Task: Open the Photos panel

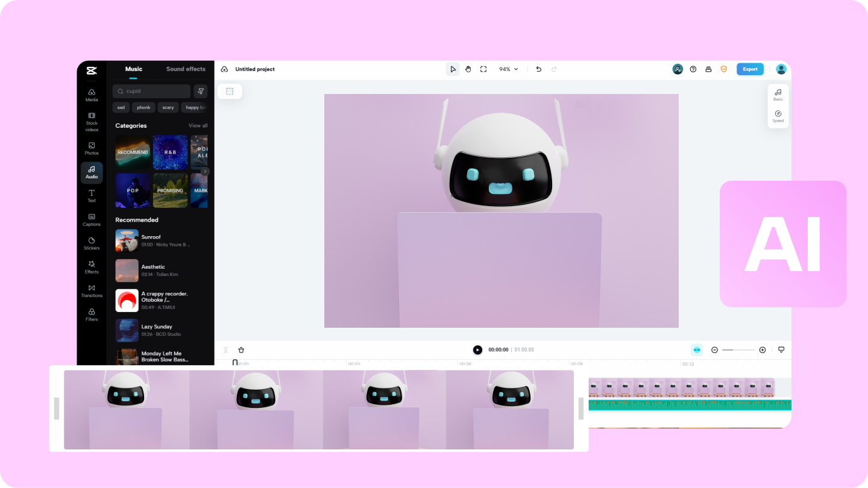Action: (x=92, y=148)
